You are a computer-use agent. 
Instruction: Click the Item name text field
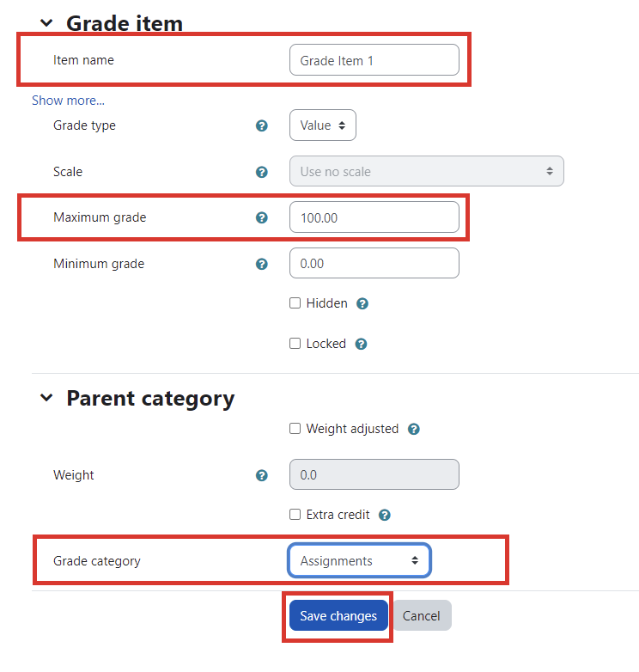(374, 60)
